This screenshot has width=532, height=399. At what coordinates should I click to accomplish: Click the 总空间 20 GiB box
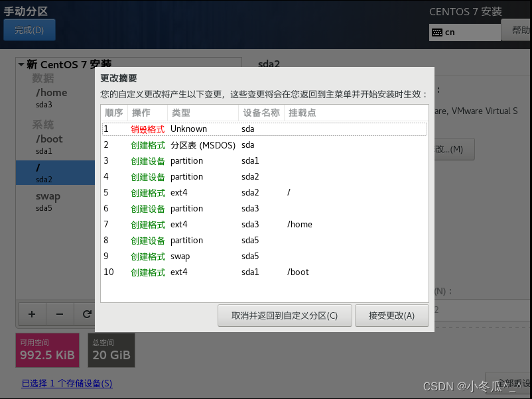[111, 350]
